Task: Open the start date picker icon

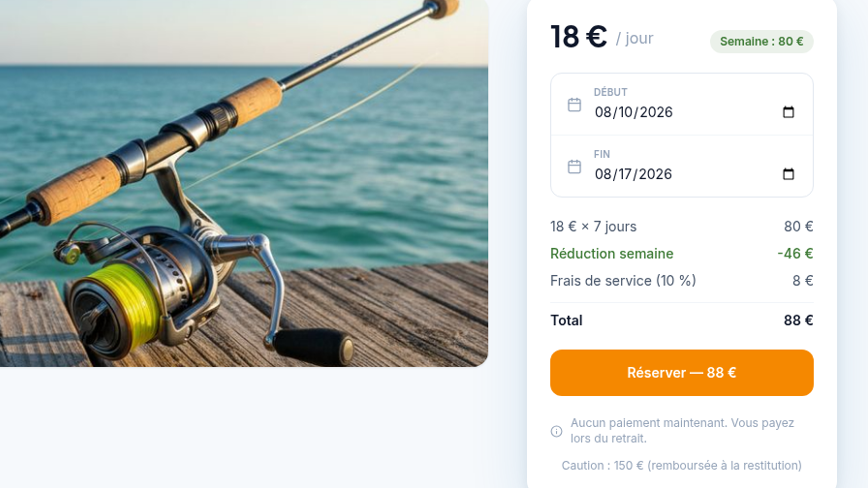Action: (x=789, y=112)
